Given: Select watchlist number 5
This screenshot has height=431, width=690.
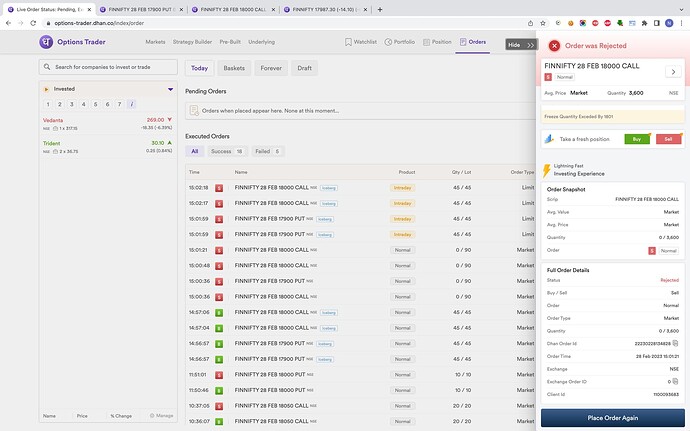Looking at the screenshot, I should 95,104.
